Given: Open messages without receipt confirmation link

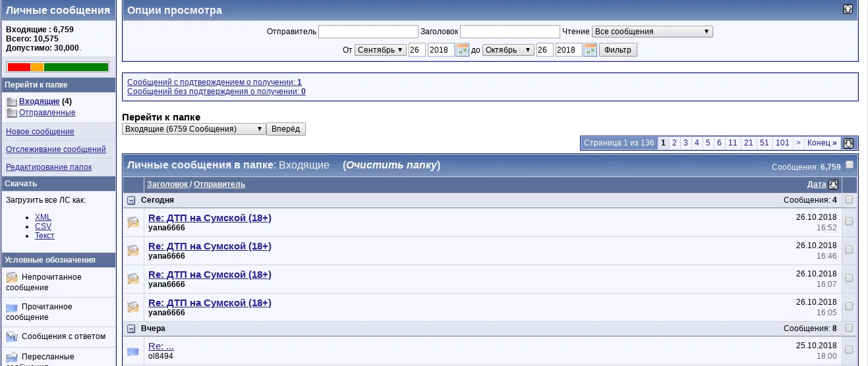Looking at the screenshot, I should click(216, 91).
